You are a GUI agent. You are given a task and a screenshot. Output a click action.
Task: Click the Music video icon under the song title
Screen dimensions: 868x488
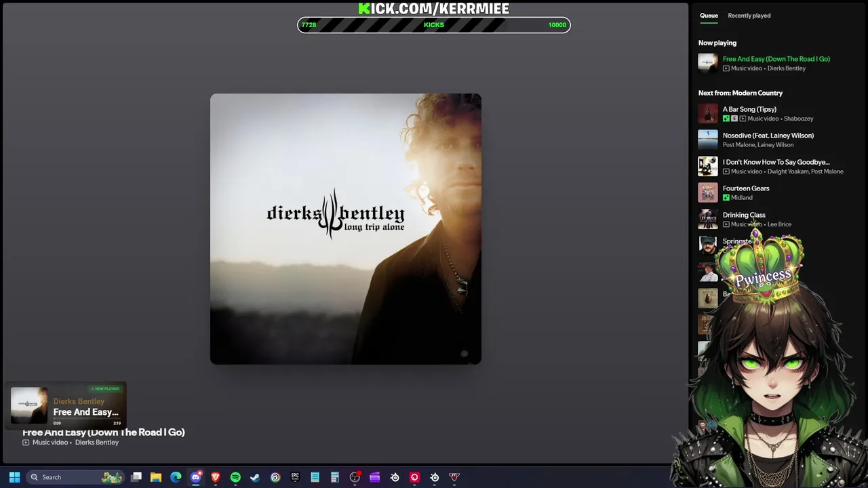[x=26, y=443]
